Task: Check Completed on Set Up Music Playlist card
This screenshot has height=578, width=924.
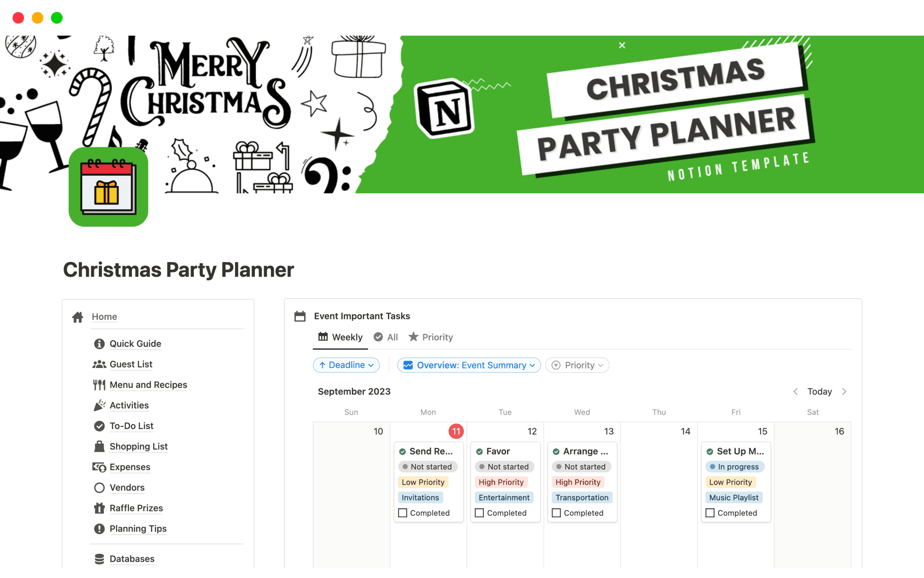Action: [710, 512]
